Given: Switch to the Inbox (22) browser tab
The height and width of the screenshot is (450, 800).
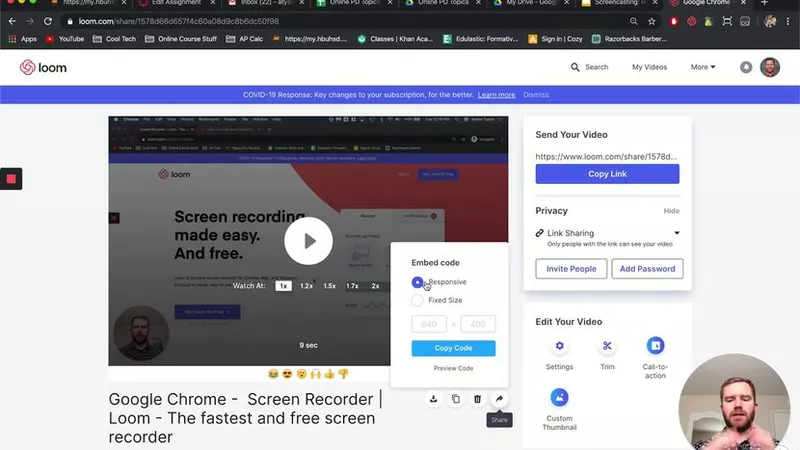Looking at the screenshot, I should point(267,3).
